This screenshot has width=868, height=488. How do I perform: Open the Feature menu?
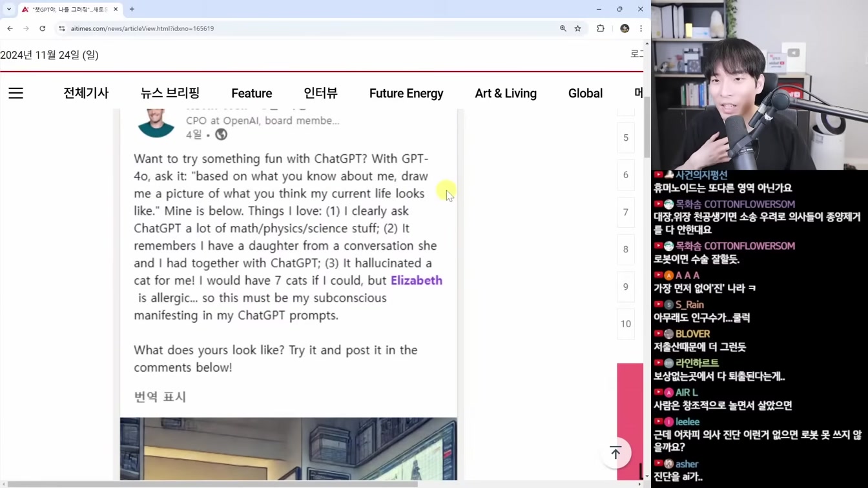252,94
